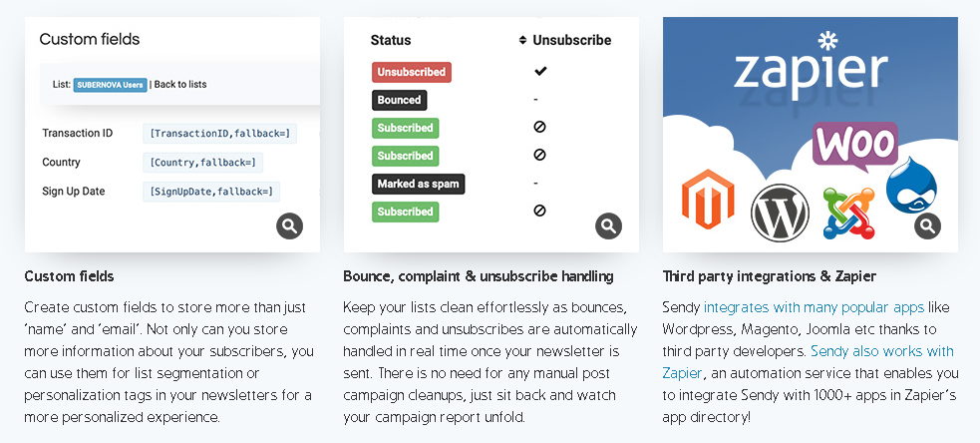Screen dimensions: 980x443
Task: Click the magnifier icon on the Status table image
Action: click(x=608, y=225)
